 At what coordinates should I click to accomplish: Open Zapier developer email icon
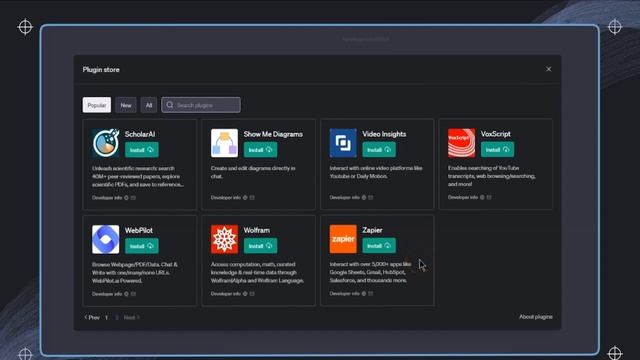371,293
